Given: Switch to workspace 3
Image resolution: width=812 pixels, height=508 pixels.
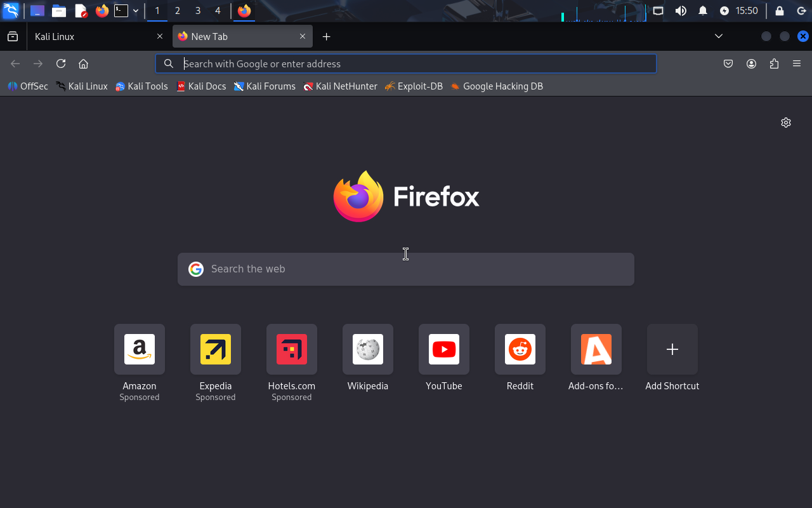Looking at the screenshot, I should (198, 11).
